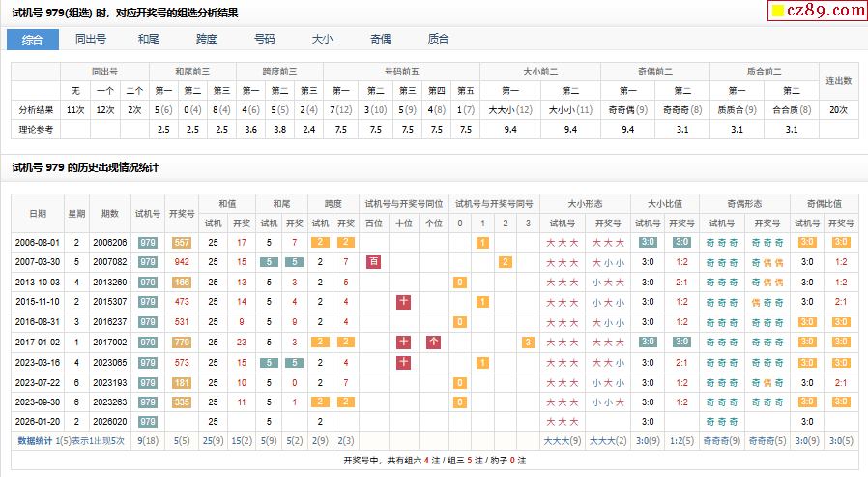Open the 质合 tab
868x477 pixels.
pyautogui.click(x=438, y=39)
